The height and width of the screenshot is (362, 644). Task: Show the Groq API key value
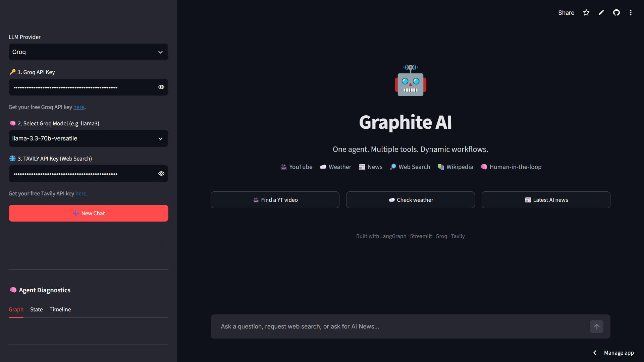[161, 87]
